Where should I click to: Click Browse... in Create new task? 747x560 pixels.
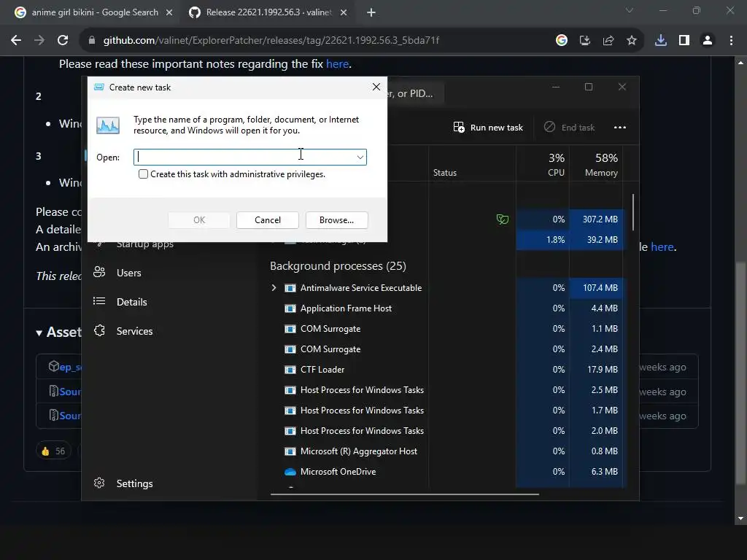click(x=336, y=220)
